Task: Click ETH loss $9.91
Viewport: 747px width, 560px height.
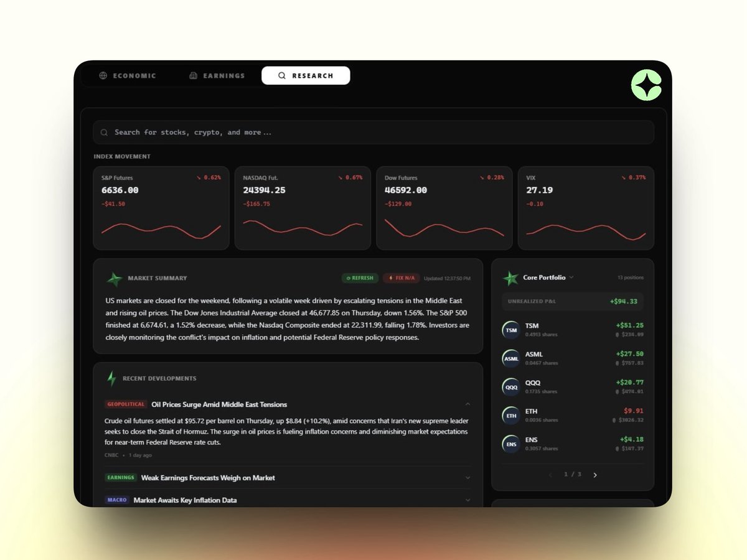Action: pos(634,411)
